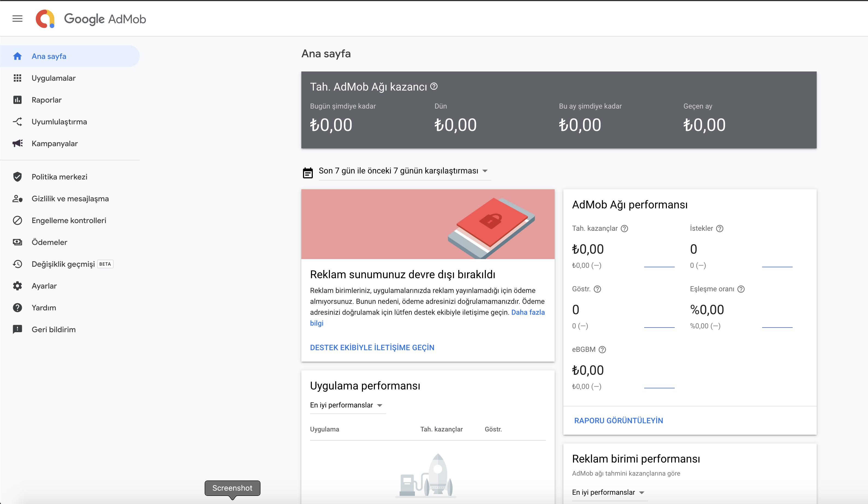Viewport: 868px width, 504px height.
Task: Click the Yardım question mark icon
Action: point(17,307)
